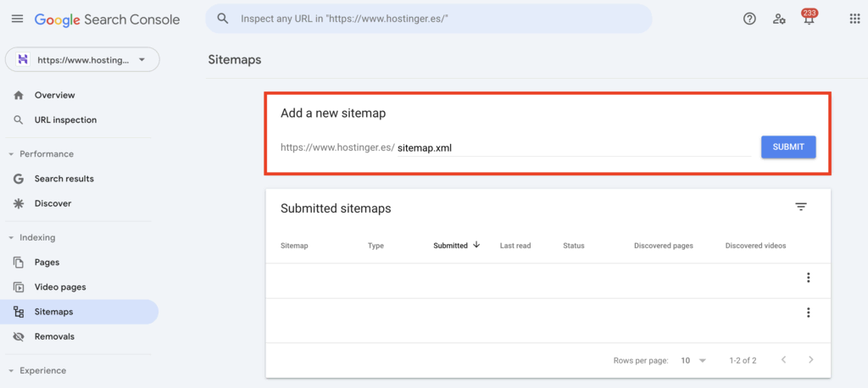Change rows per page dropdown
The height and width of the screenshot is (388, 868).
coord(693,360)
